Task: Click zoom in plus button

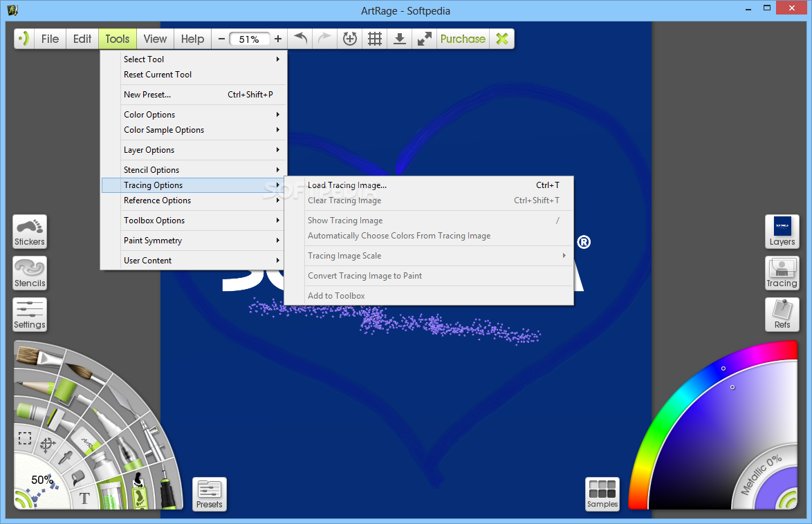Action: coord(278,39)
